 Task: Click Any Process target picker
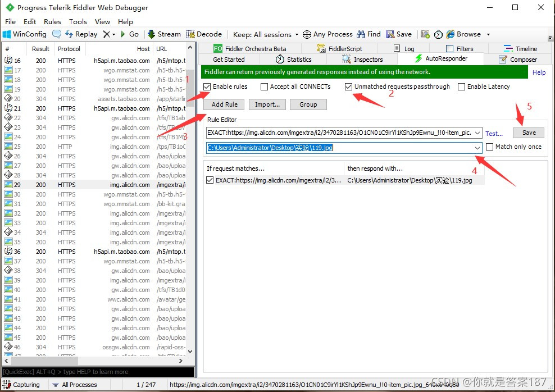[327, 34]
